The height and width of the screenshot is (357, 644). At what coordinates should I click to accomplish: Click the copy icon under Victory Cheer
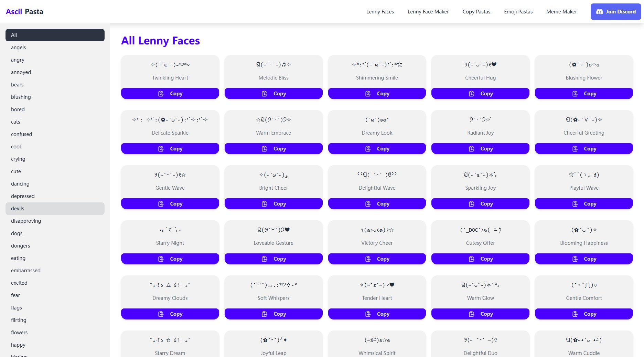click(368, 259)
